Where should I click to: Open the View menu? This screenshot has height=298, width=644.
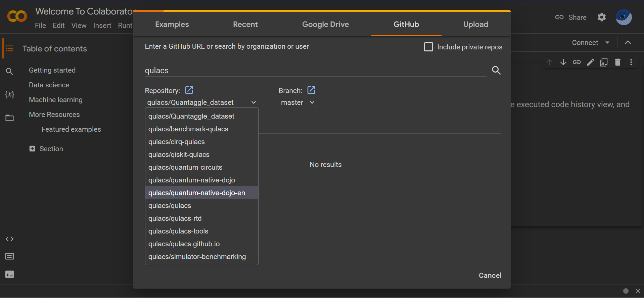(79, 26)
